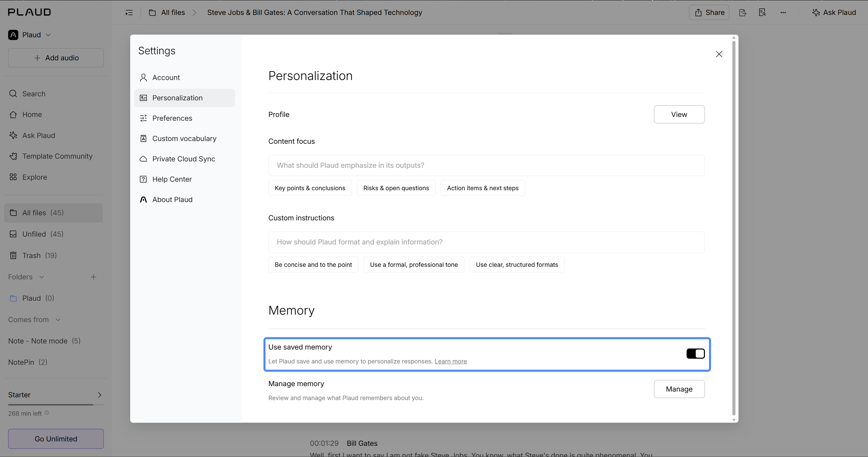
Task: Click the Steve Jobs & Bill Gates file title
Action: 315,13
